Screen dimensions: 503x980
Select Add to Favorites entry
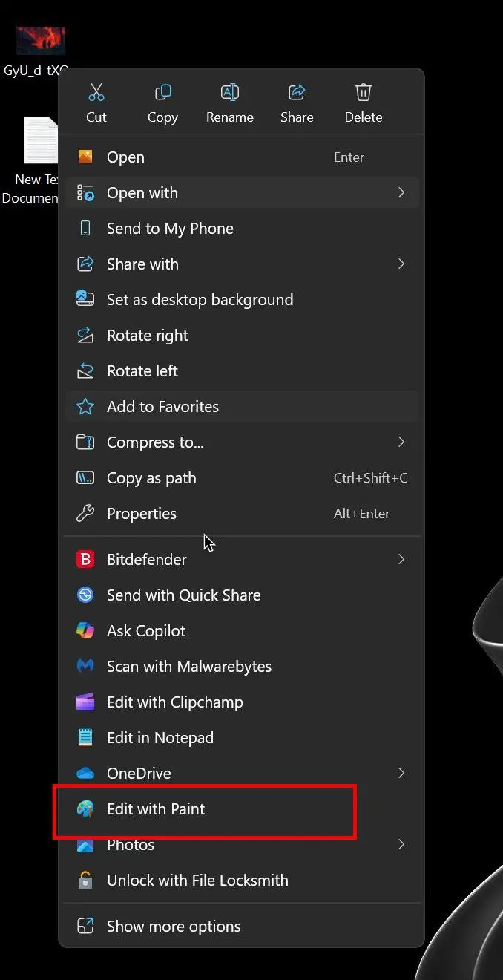242,407
